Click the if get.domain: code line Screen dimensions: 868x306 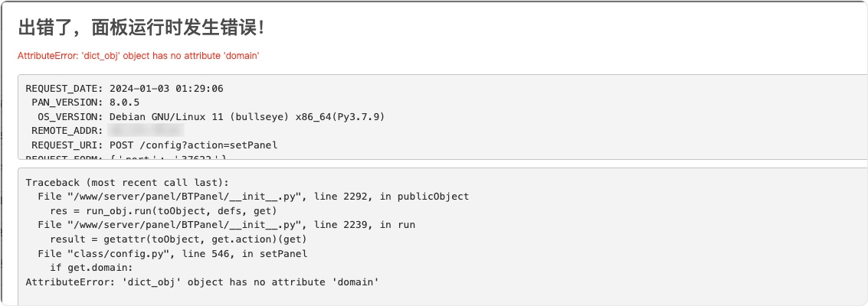91,268
